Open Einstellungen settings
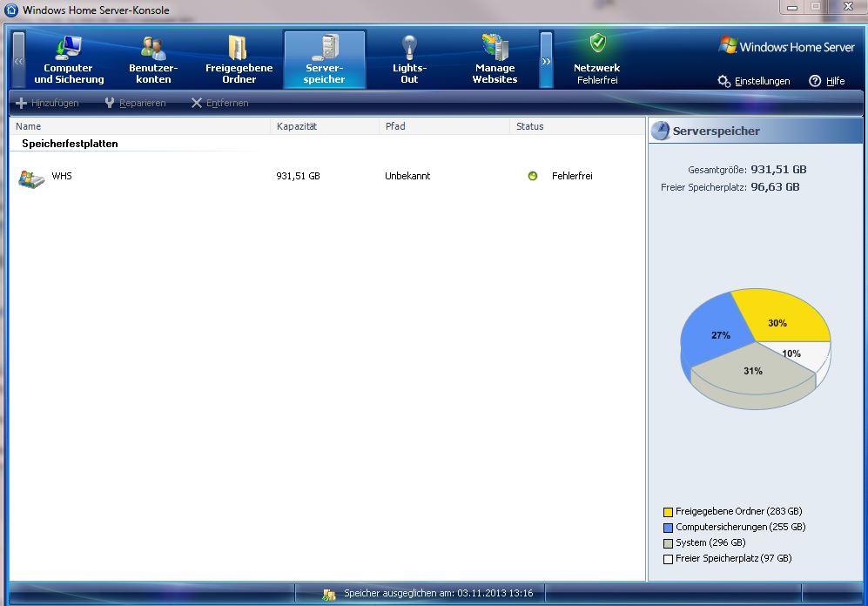 (762, 81)
